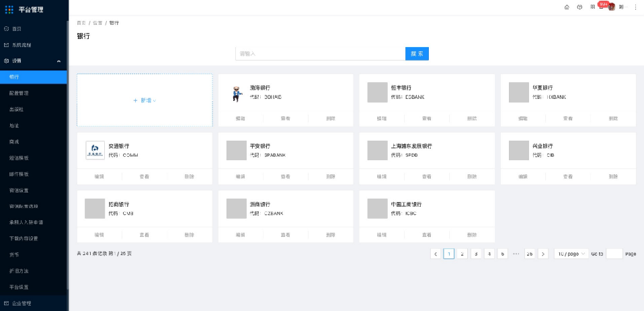Go to the next page arrow
Screen dimensions: 644x311
pyautogui.click(x=543, y=254)
